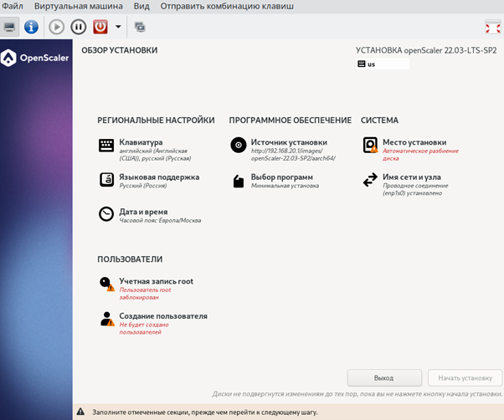The image size is (504, 420).
Task: Click the warning triangle in bottom bar
Action: pyautogui.click(x=80, y=412)
